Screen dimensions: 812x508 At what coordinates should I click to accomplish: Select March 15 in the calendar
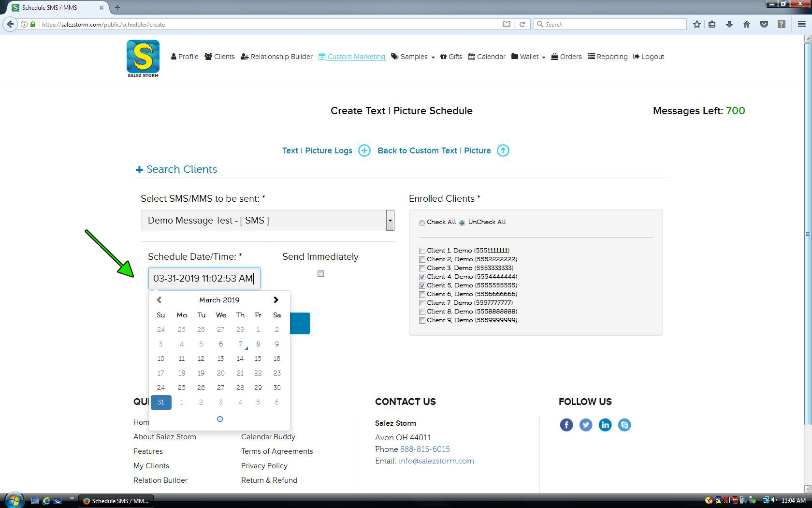click(258, 359)
